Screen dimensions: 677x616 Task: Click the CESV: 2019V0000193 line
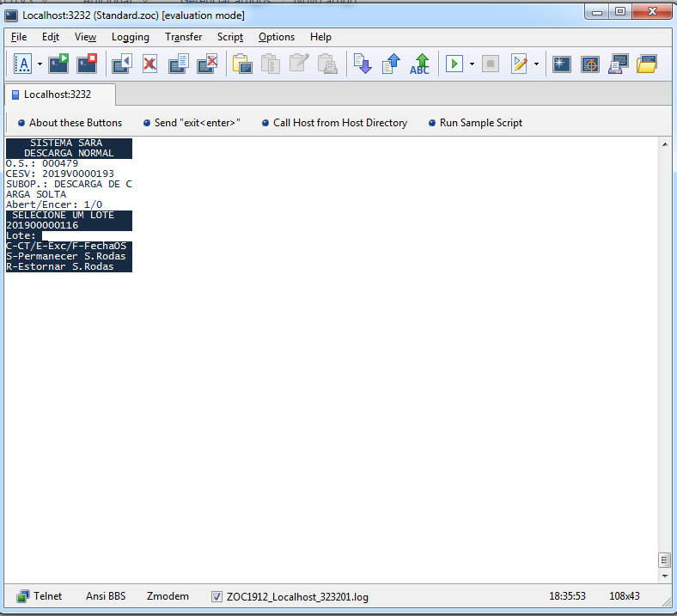60,174
